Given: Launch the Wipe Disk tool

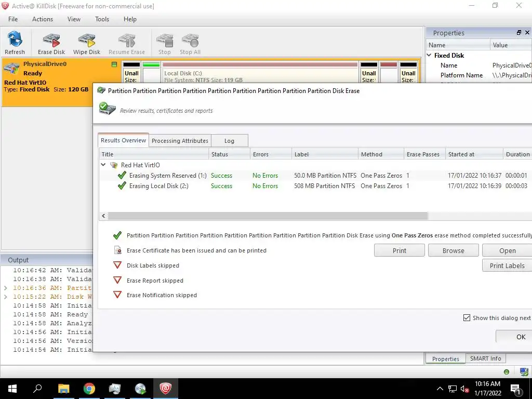Looking at the screenshot, I should pyautogui.click(x=87, y=43).
